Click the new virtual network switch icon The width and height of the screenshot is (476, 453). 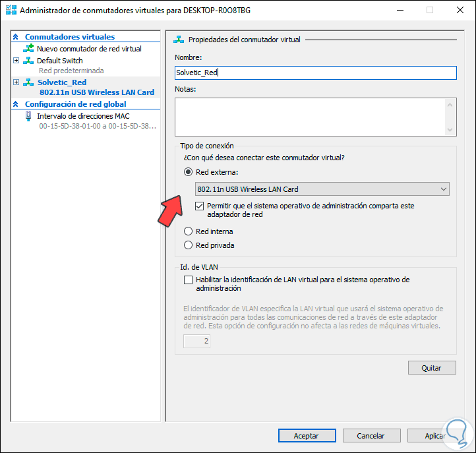coord(29,49)
